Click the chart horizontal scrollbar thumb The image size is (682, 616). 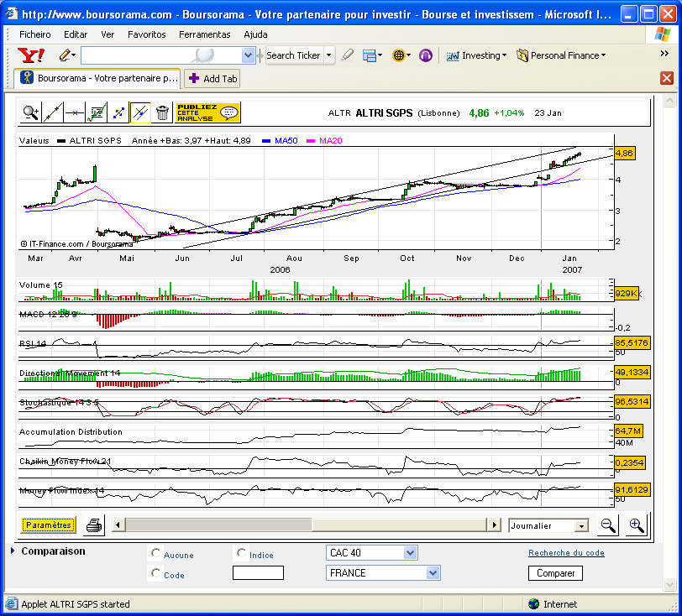(218, 525)
